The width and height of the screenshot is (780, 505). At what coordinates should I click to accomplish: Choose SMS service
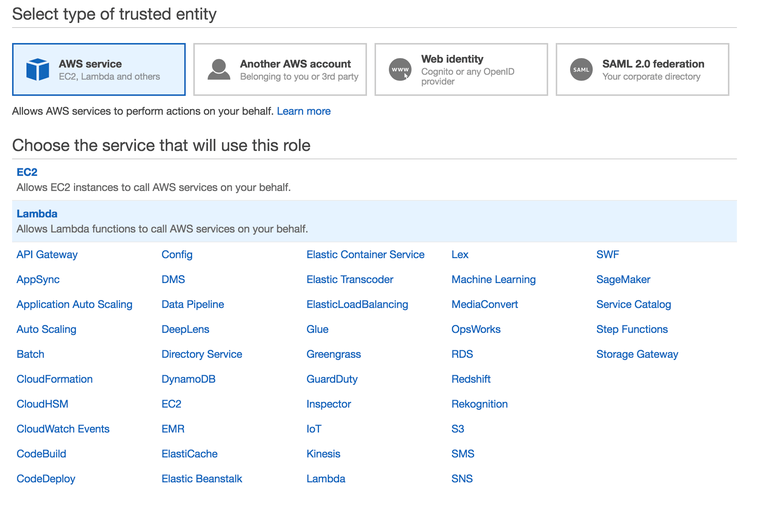(x=463, y=453)
